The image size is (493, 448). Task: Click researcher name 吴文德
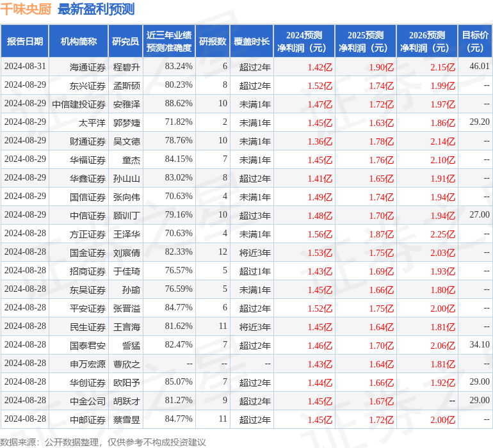click(127, 141)
